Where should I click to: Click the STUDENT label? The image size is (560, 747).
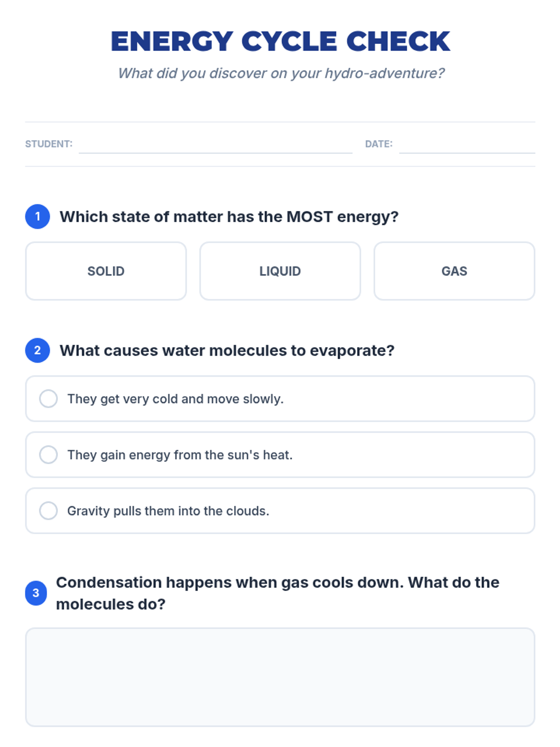click(x=49, y=144)
